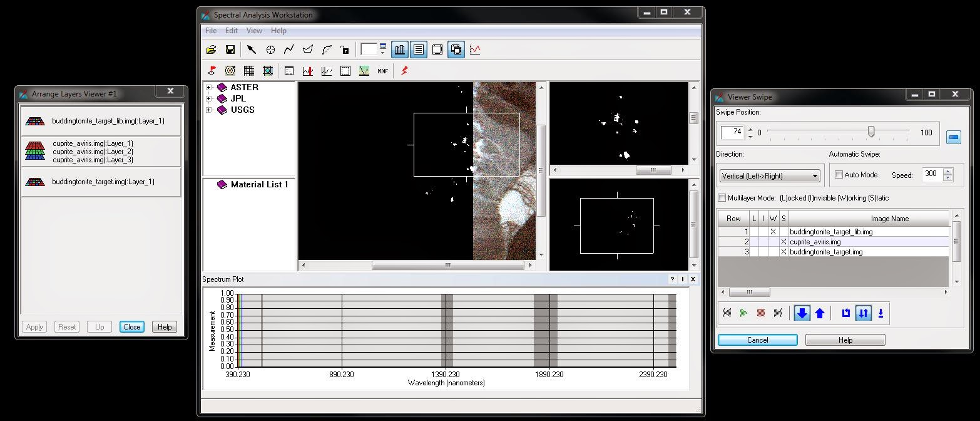Toggle the list panel view button

click(419, 49)
